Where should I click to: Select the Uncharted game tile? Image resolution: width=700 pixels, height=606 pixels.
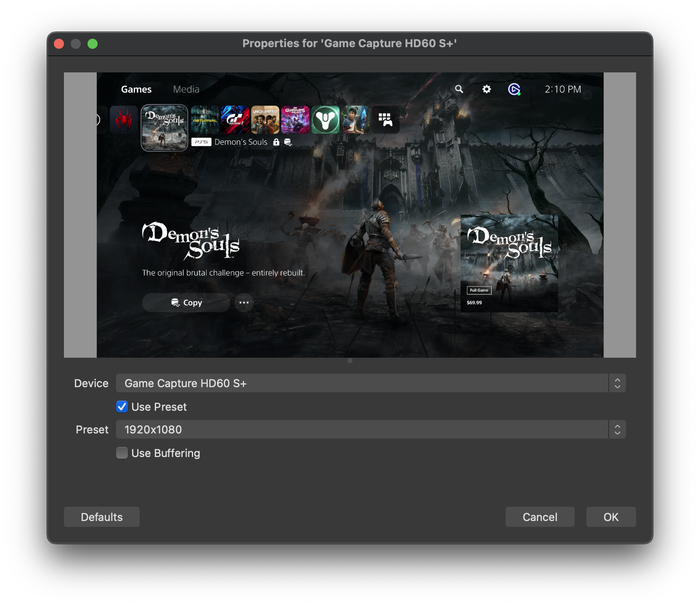click(265, 120)
